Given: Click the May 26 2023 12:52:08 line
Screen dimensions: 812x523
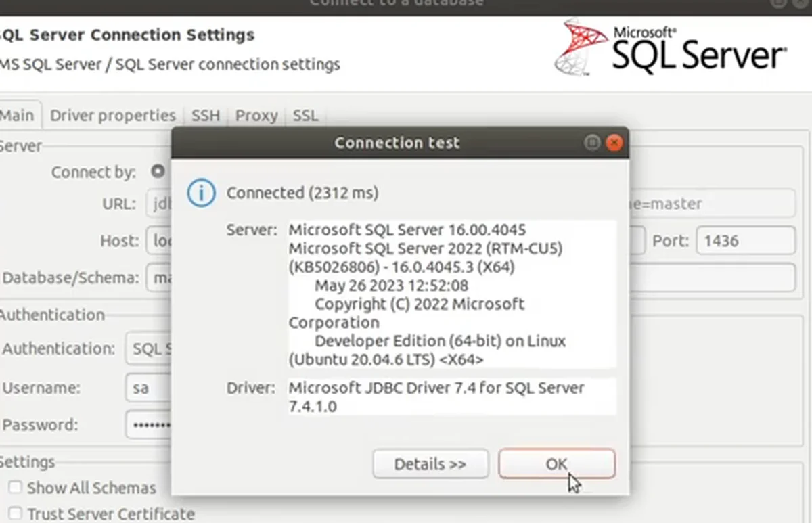Looking at the screenshot, I should click(x=391, y=286).
